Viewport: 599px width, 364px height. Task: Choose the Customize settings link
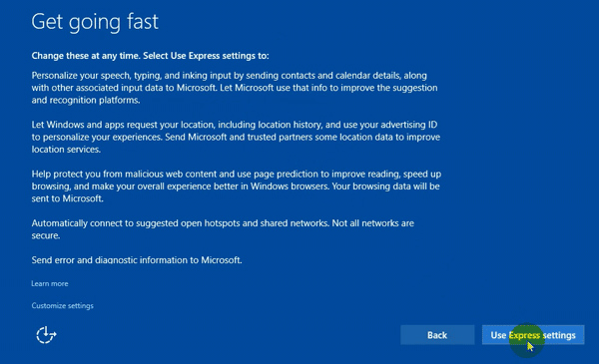coord(62,305)
